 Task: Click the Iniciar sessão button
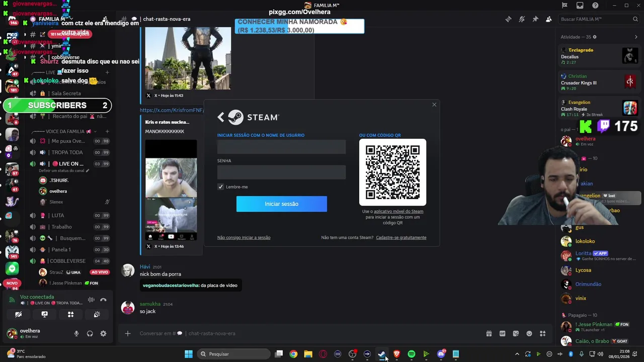point(282,204)
